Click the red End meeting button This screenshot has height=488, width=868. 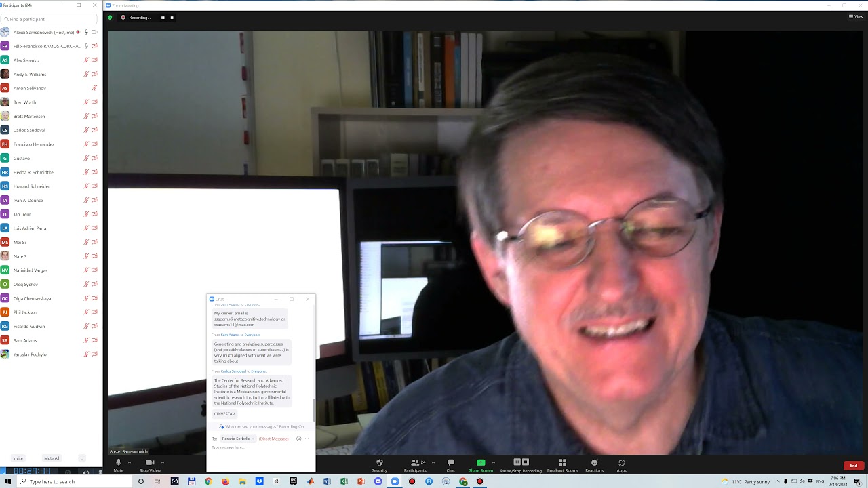click(x=854, y=465)
